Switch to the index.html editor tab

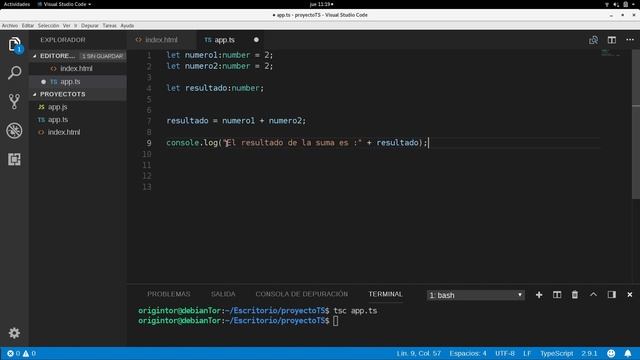coord(162,40)
